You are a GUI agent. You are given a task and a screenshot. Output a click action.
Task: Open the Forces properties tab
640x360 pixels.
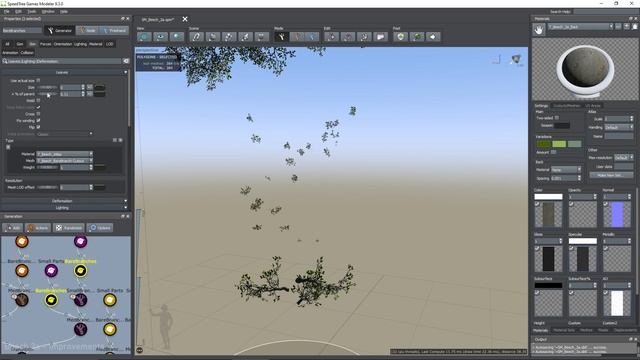45,44
